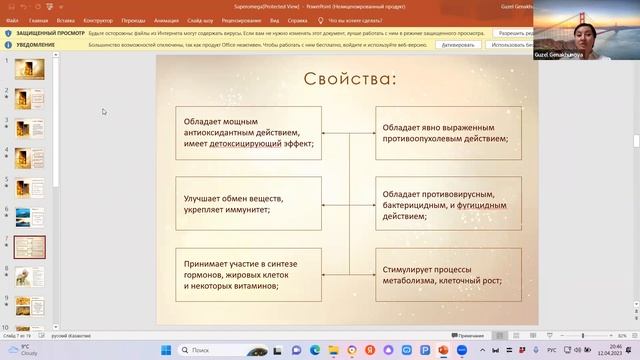
Task: Select slide 8 thumbnail
Action: (29, 277)
